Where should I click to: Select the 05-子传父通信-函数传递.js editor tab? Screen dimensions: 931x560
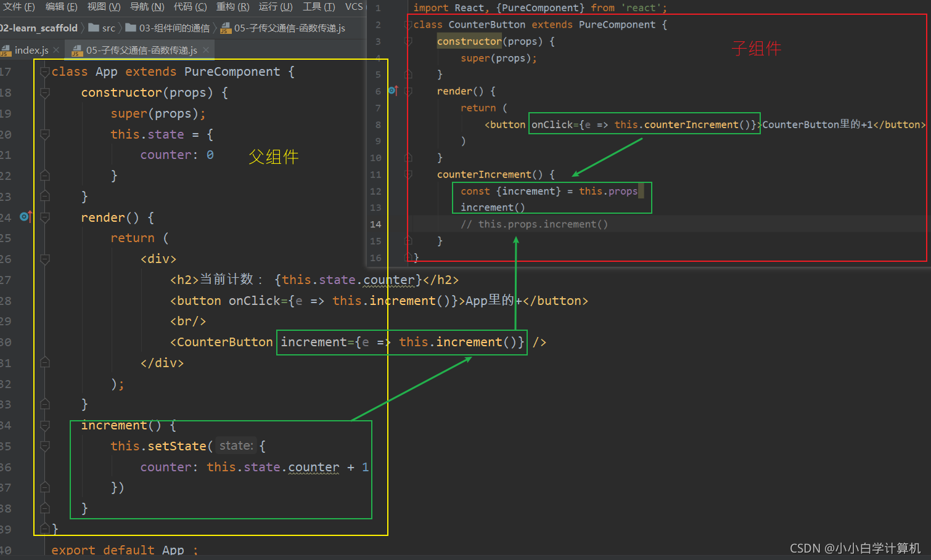coord(141,50)
